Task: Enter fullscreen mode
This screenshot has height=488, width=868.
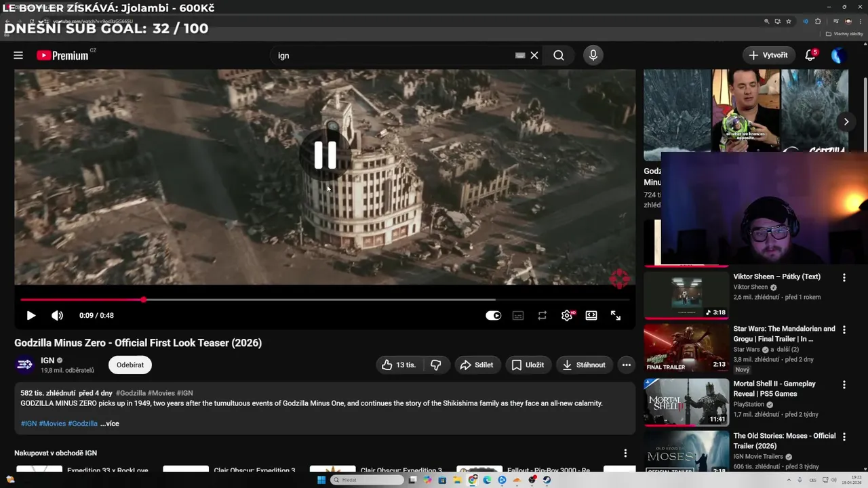Action: click(x=616, y=315)
